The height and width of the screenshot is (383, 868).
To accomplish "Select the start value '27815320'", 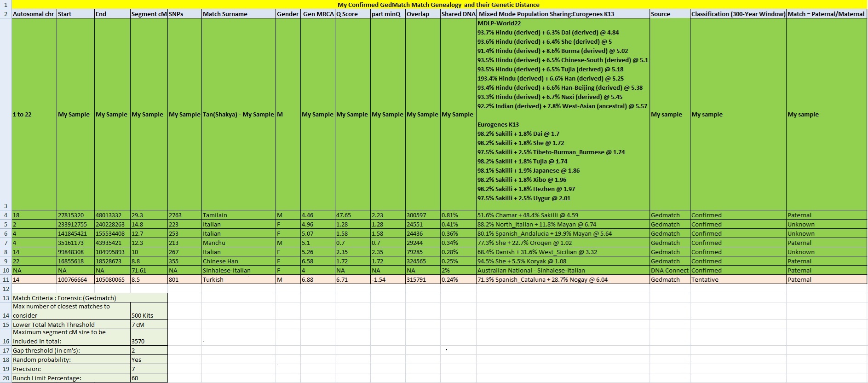I will [x=75, y=215].
